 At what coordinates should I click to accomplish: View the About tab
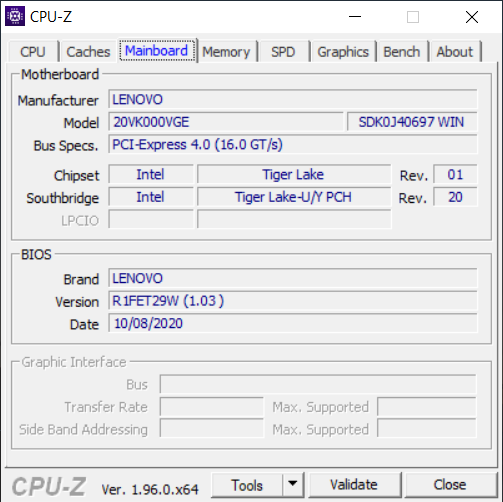pyautogui.click(x=455, y=52)
